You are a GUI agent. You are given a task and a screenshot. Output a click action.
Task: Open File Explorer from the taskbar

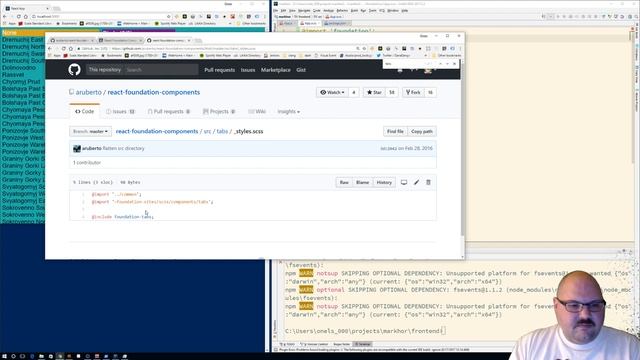(x=41, y=356)
